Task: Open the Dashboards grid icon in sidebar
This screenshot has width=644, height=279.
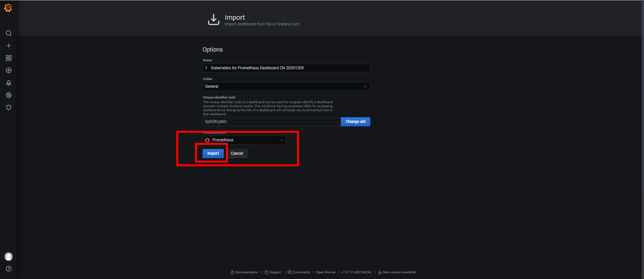Action: (9, 58)
